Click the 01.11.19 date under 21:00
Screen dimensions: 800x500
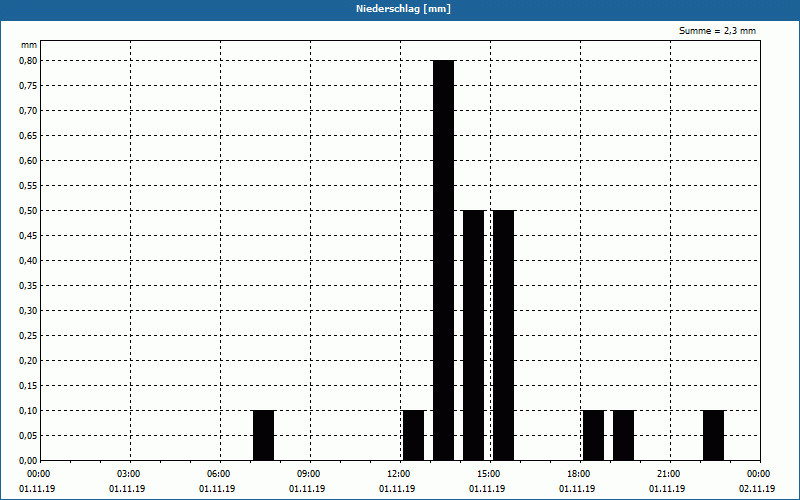point(667,489)
